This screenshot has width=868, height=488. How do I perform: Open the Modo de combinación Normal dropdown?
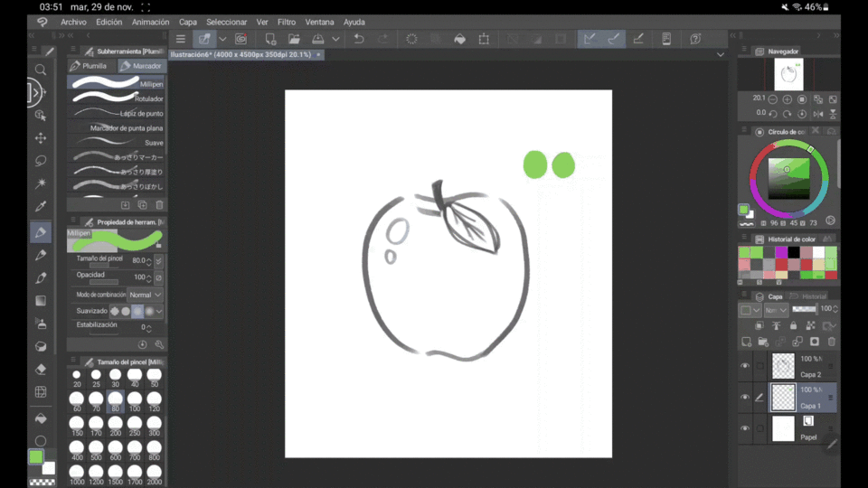(145, 295)
